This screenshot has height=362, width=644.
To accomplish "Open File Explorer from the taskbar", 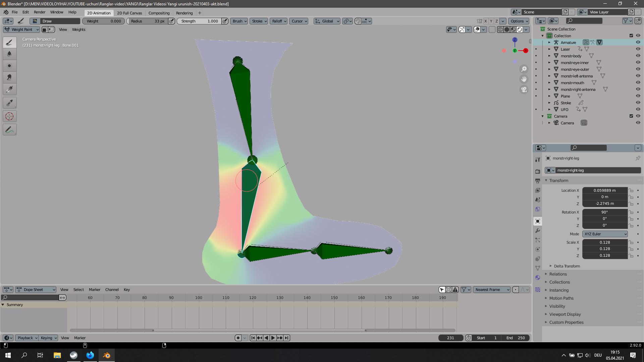I will coord(57,355).
